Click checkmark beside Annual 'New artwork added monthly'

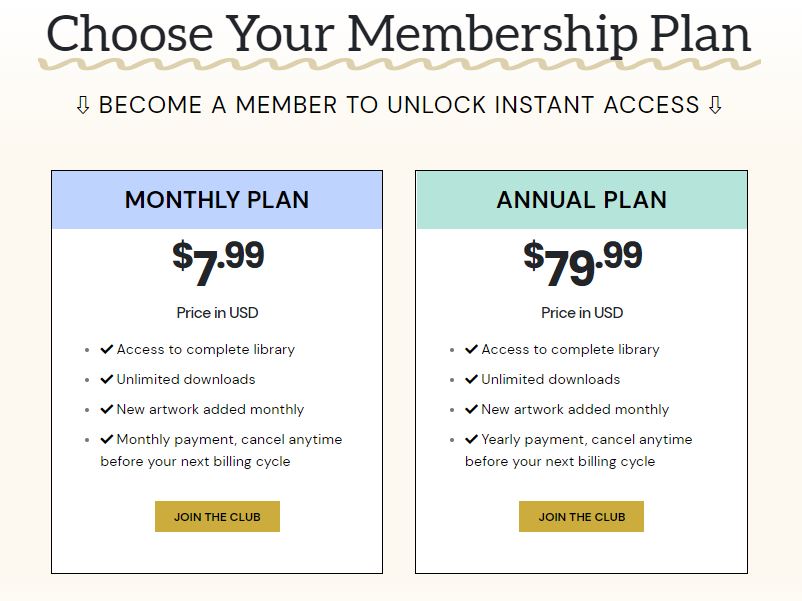471,409
